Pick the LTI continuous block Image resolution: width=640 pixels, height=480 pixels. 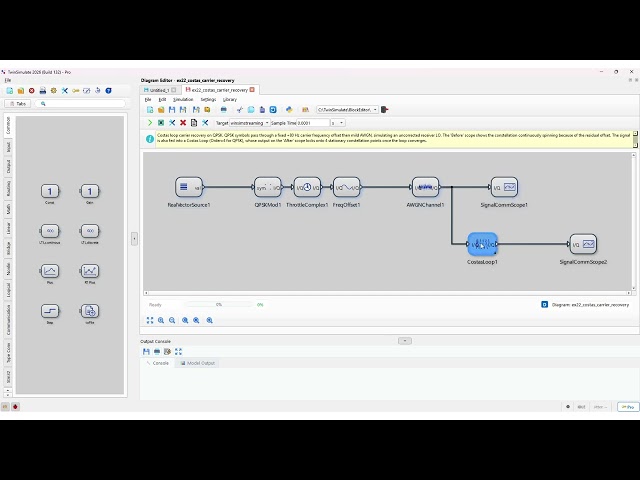click(x=50, y=231)
